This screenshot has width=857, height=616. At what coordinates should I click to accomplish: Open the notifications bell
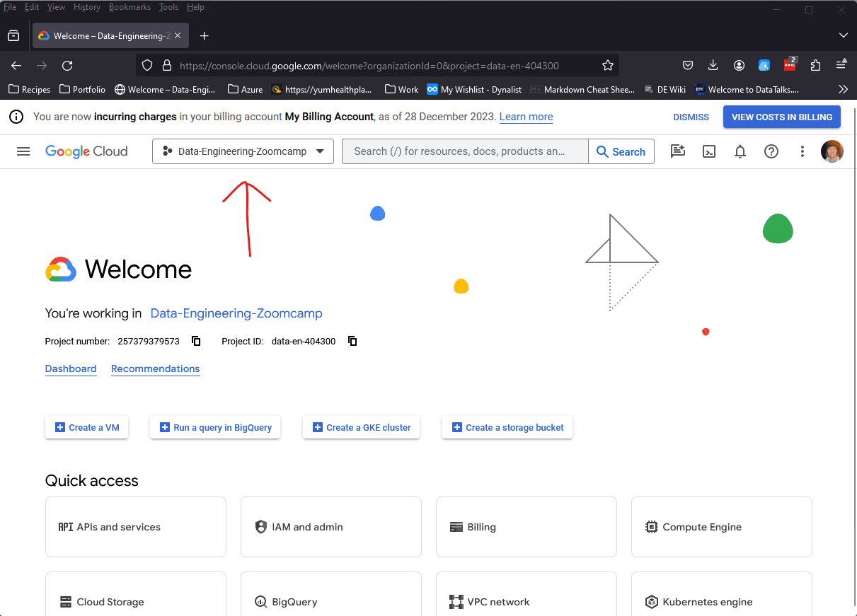click(740, 151)
